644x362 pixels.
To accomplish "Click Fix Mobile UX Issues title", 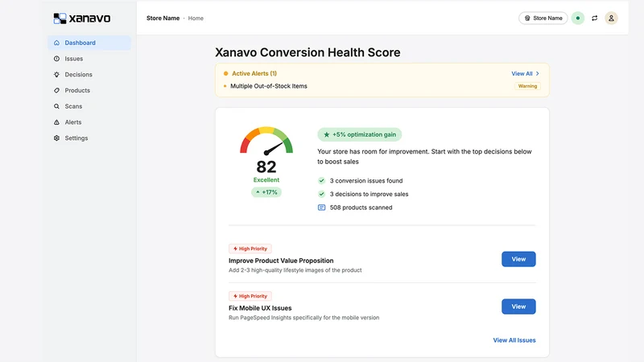I will tap(260, 308).
